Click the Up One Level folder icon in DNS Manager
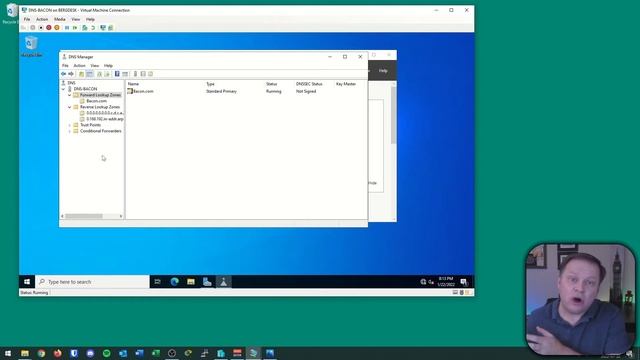640x360 pixels. tap(81, 74)
